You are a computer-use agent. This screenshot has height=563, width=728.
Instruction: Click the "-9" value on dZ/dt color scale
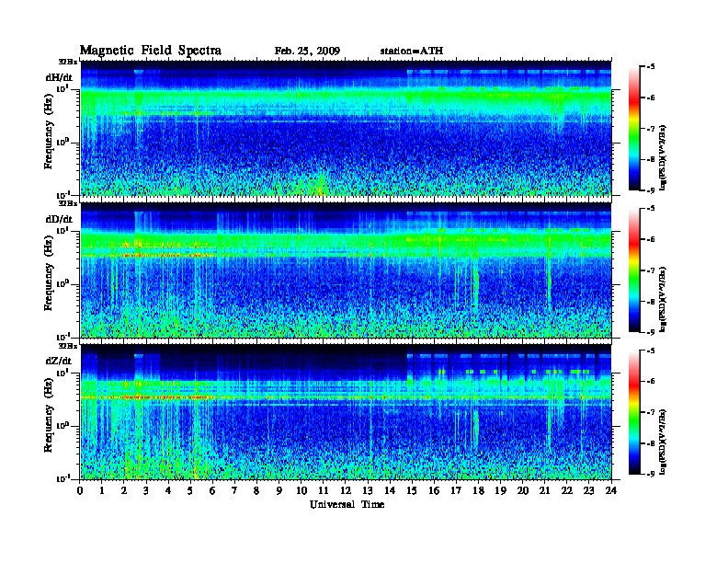(651, 474)
